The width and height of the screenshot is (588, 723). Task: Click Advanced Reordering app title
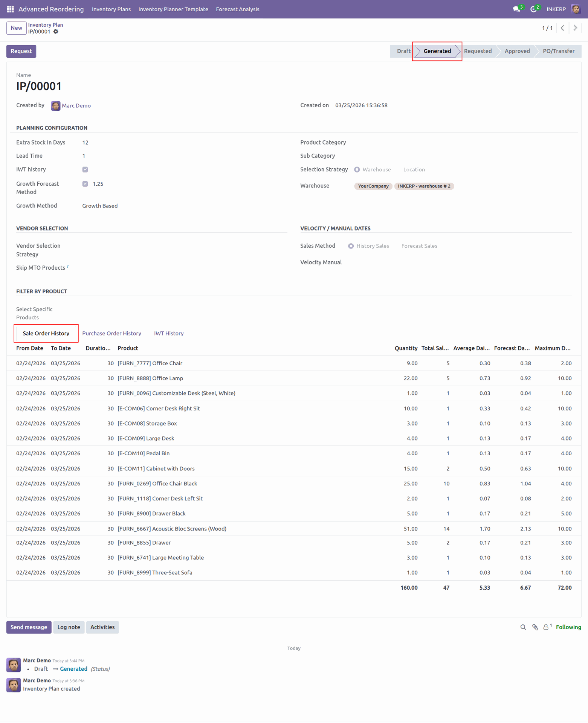tap(51, 9)
